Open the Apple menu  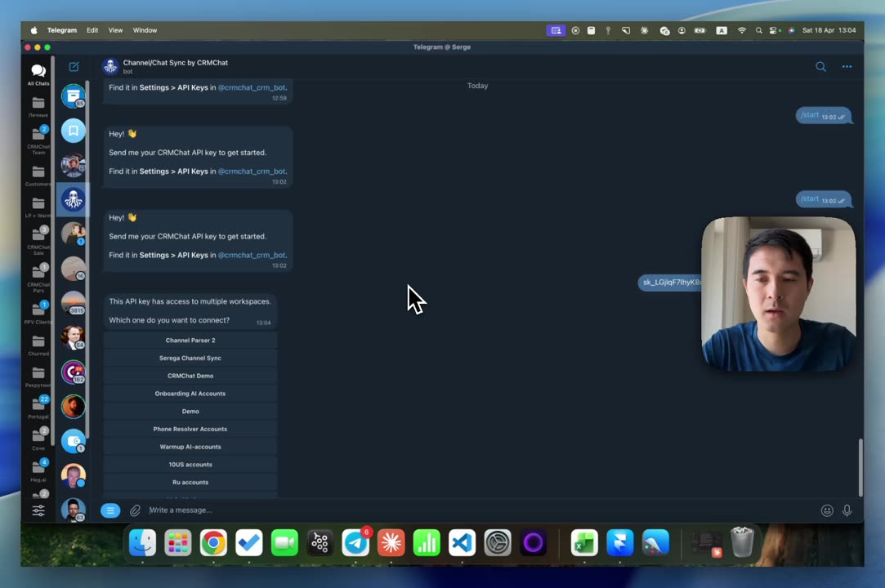coord(34,30)
